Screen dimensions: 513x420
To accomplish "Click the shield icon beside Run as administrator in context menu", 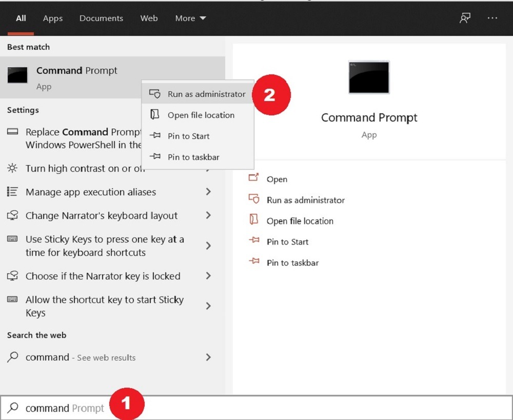I will pos(154,94).
